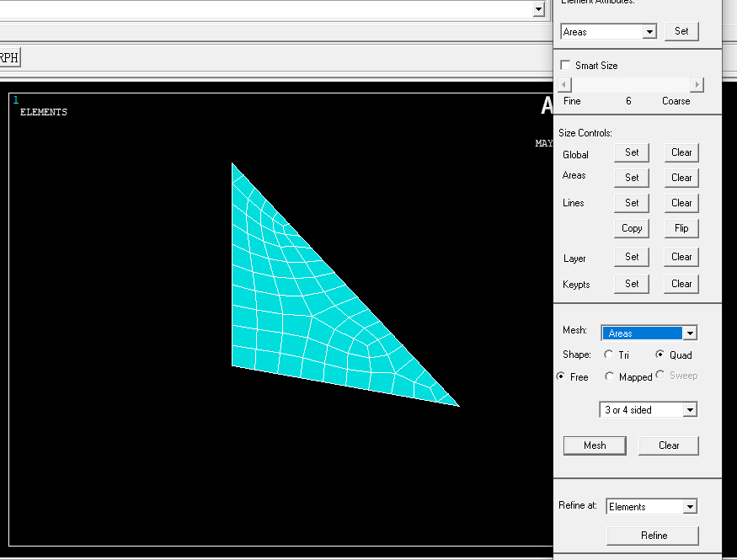Enable the Smart Size checkbox
The height and width of the screenshot is (560, 737).
[566, 65]
